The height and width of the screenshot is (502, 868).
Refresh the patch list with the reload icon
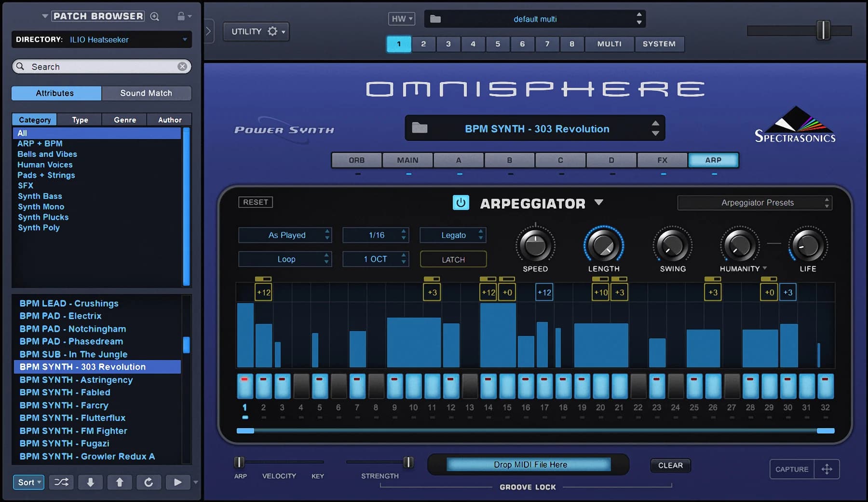tap(149, 482)
